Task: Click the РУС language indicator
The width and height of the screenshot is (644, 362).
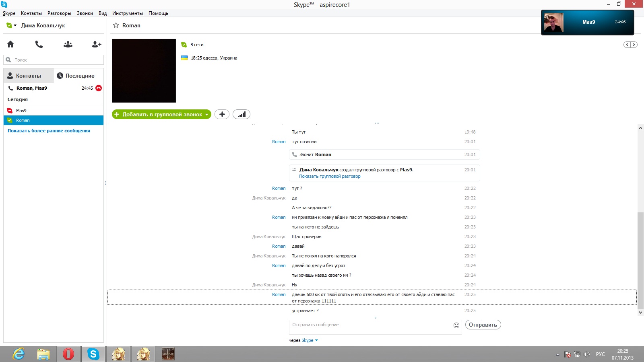Action: (x=601, y=354)
